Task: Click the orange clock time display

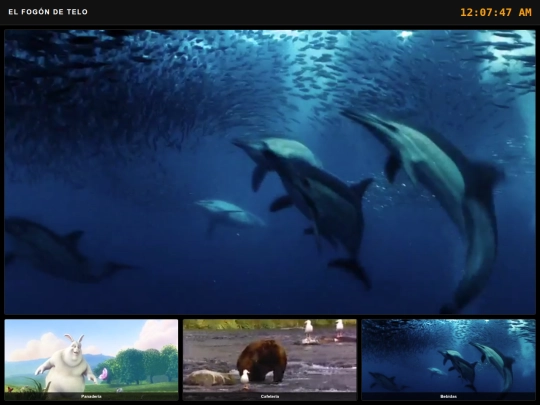Action: (496, 12)
